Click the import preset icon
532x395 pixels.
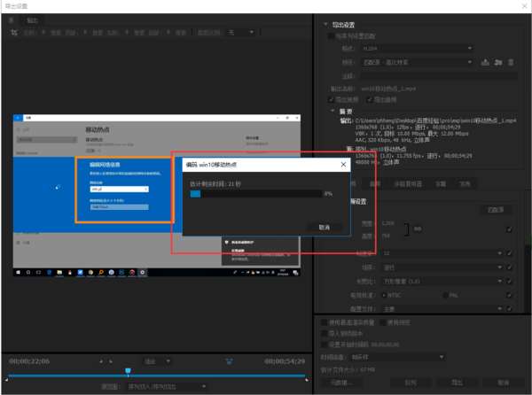click(498, 62)
